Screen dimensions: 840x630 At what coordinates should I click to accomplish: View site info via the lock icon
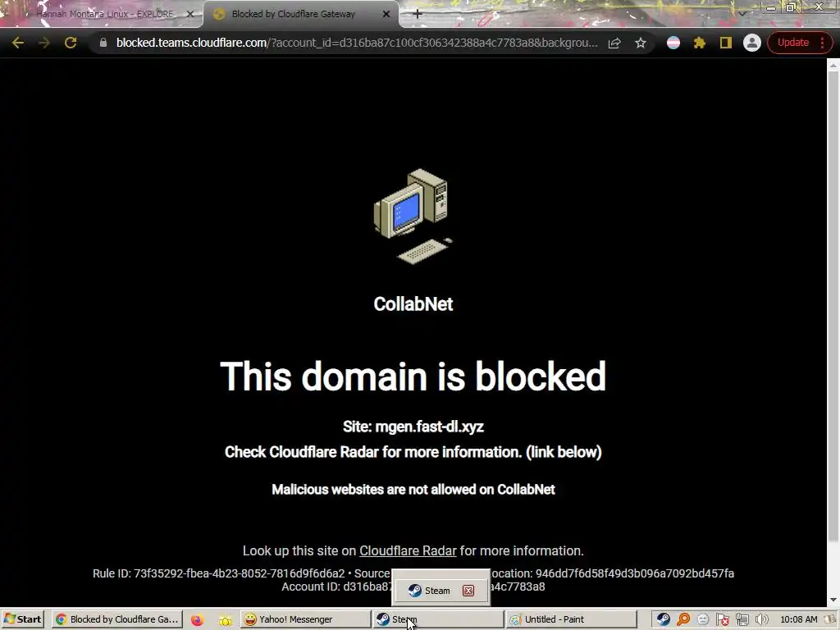(x=103, y=43)
